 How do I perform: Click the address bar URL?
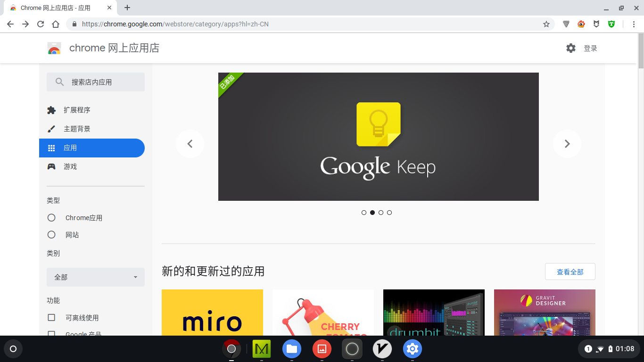[175, 24]
